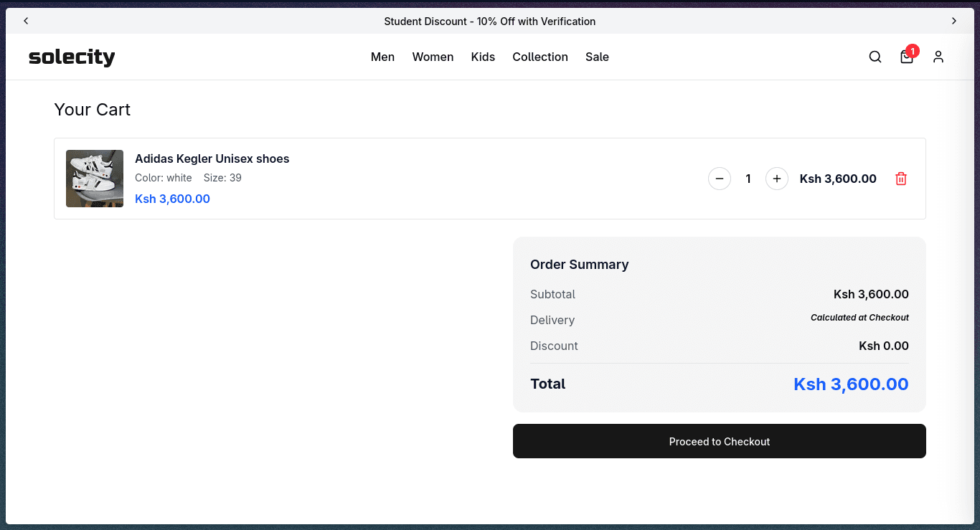Click the quantity value 1
Viewport: 980px width, 530px height.
click(x=748, y=179)
